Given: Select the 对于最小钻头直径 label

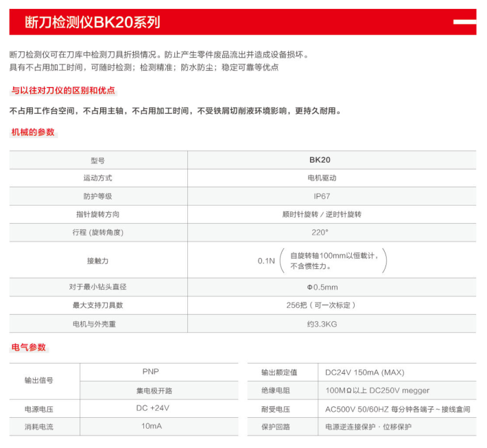Looking at the screenshot, I should coord(98,287).
